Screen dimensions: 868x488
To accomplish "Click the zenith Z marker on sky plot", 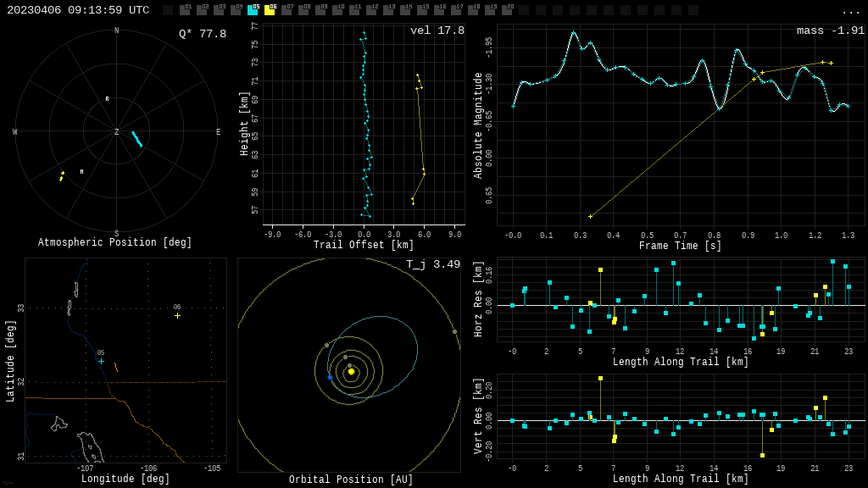I will coord(117,132).
